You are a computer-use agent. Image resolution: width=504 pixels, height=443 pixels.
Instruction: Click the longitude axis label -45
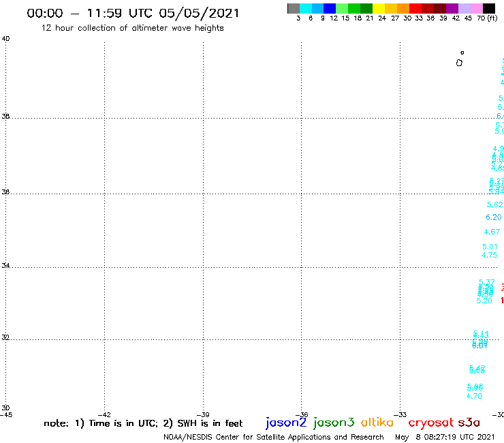point(6,414)
